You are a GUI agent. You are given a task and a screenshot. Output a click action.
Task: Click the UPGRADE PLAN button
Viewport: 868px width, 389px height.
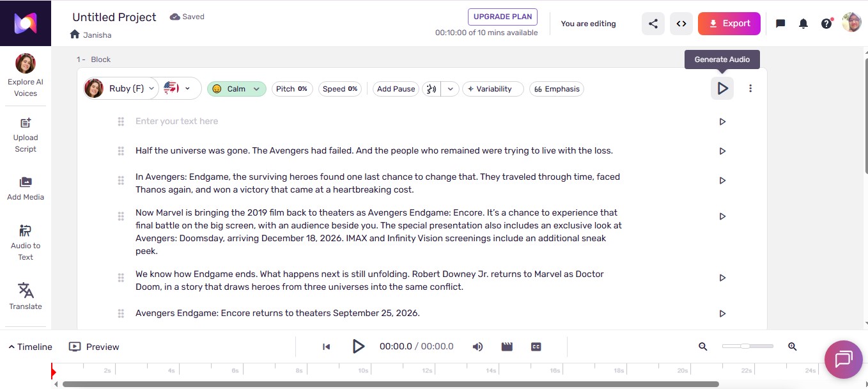point(503,17)
